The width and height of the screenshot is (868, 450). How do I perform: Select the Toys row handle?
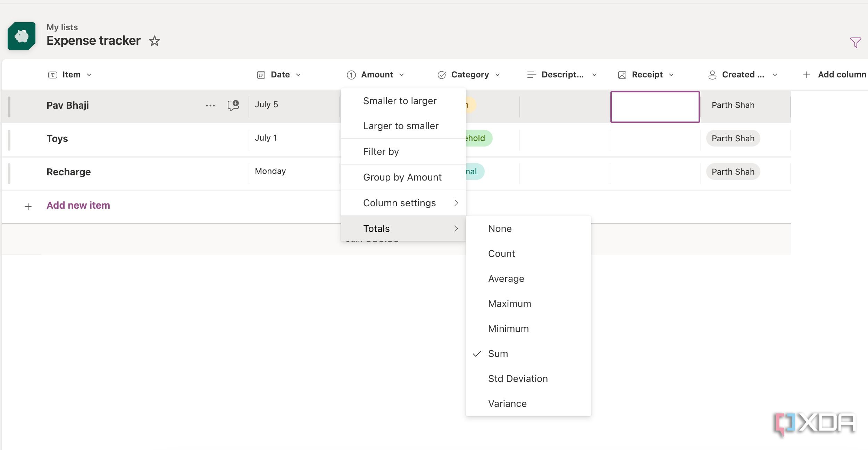[9, 140]
